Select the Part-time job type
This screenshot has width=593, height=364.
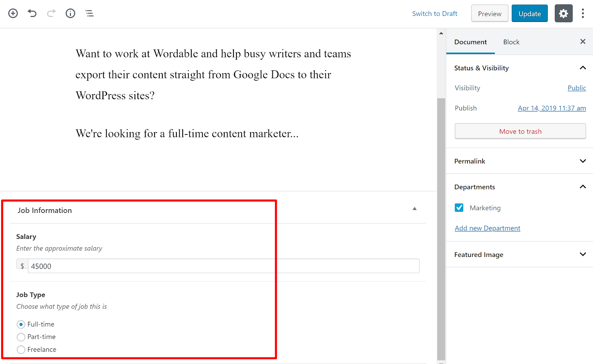click(21, 337)
